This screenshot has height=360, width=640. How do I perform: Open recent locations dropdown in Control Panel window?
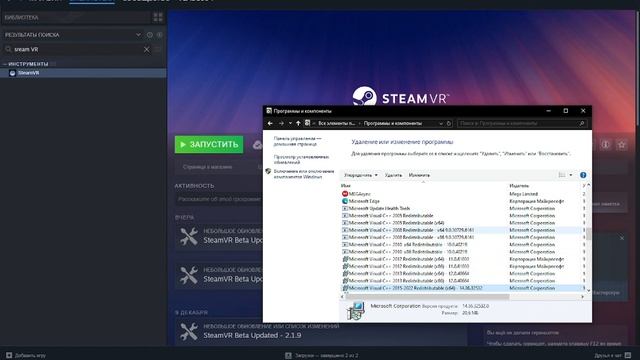290,123
